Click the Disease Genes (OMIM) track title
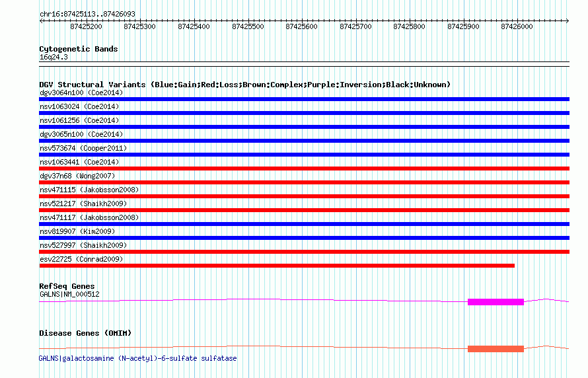588x378 pixels. pyautogui.click(x=85, y=333)
